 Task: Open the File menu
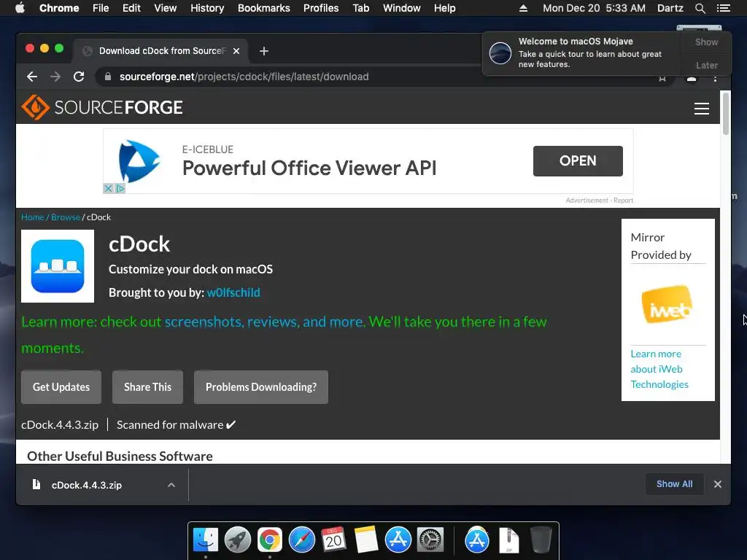click(x=101, y=8)
